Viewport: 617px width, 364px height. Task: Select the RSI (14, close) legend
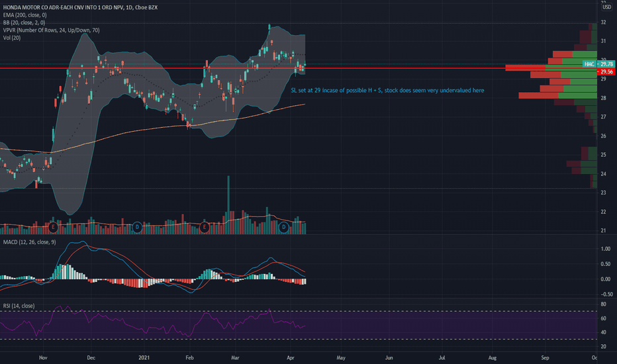click(19, 306)
